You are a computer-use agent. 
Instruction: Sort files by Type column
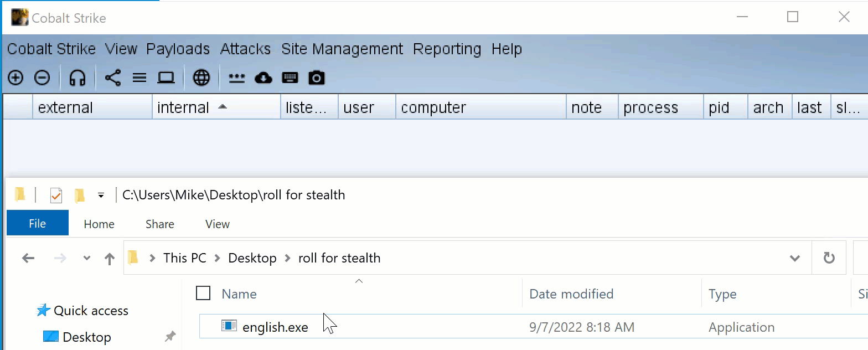tap(722, 294)
